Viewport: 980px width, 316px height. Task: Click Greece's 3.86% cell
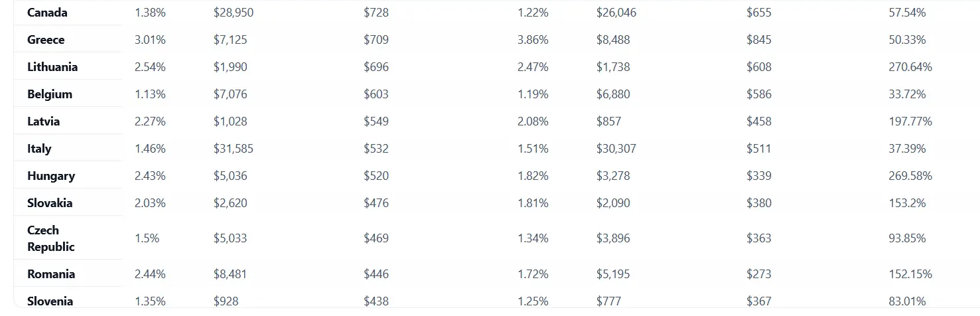pos(533,40)
